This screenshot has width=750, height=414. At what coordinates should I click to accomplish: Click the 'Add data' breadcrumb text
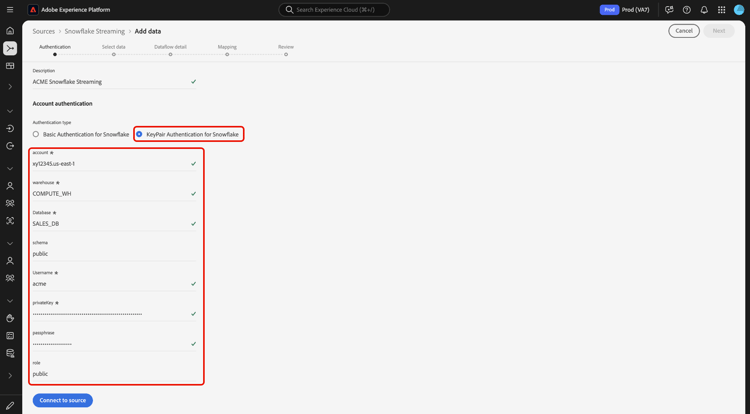click(148, 31)
